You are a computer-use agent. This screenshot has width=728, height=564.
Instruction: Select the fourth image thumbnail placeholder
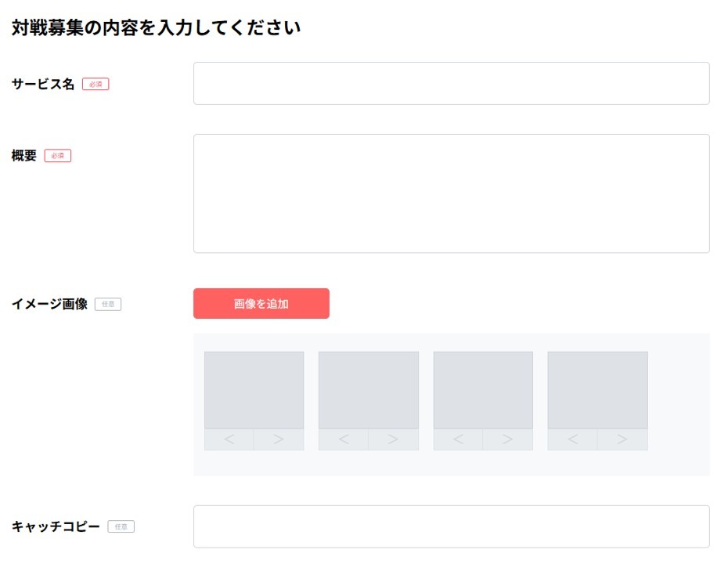(597, 390)
